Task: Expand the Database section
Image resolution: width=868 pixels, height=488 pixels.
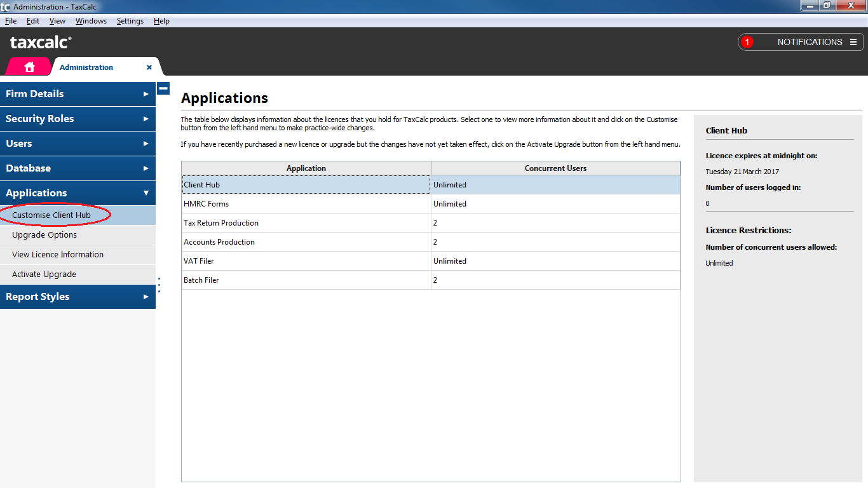Action: coord(78,168)
